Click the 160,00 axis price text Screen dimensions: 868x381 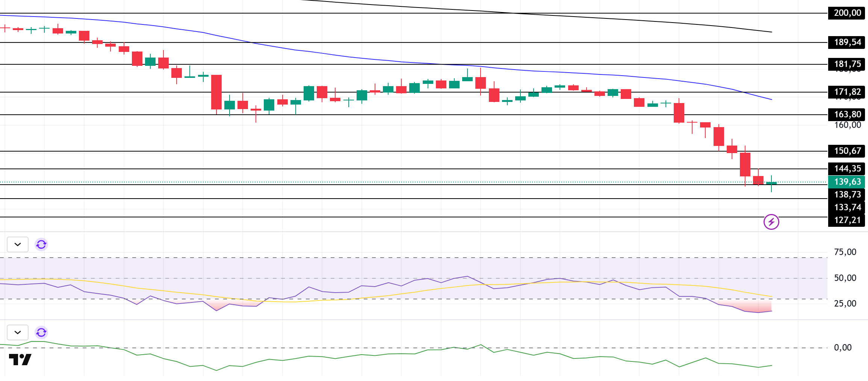(x=847, y=125)
